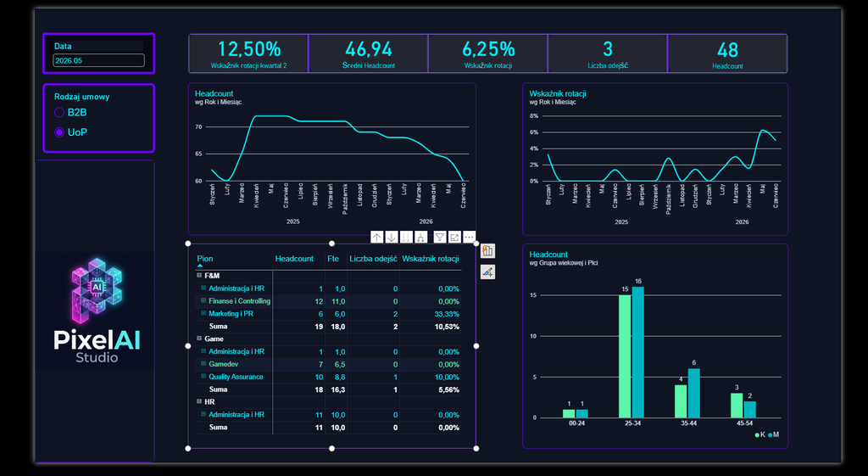
Task: Select the B2B contract type option
Action: 59,113
